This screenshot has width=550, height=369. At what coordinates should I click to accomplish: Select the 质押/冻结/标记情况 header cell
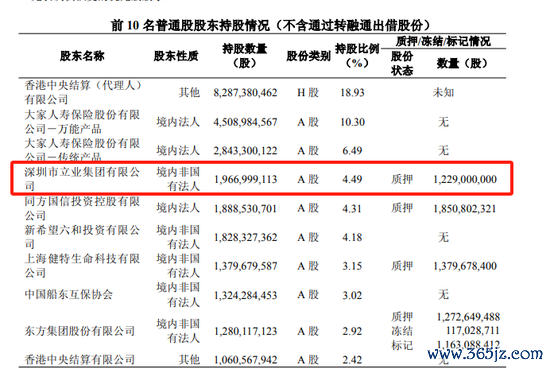pyautogui.click(x=443, y=41)
